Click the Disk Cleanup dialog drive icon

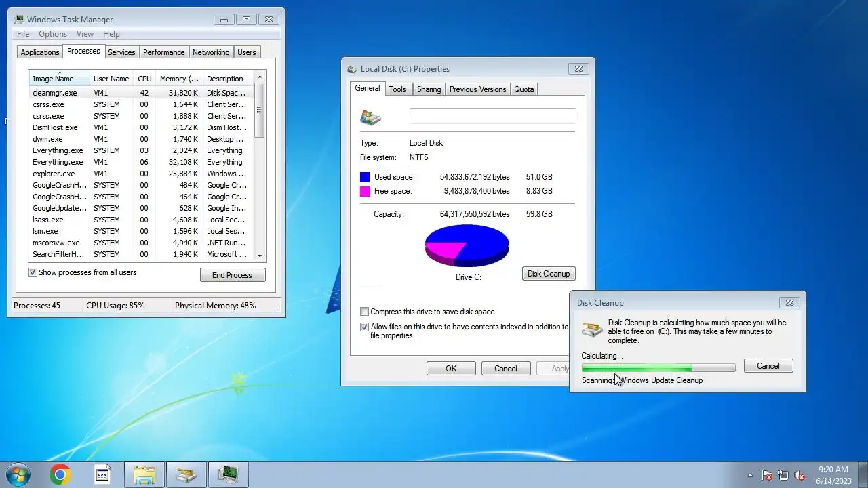tap(592, 329)
